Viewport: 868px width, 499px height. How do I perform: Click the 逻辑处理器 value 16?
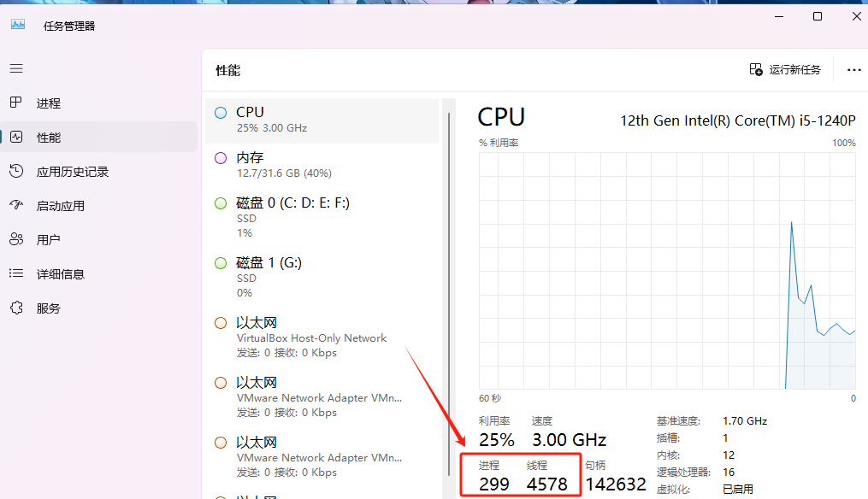pos(729,472)
